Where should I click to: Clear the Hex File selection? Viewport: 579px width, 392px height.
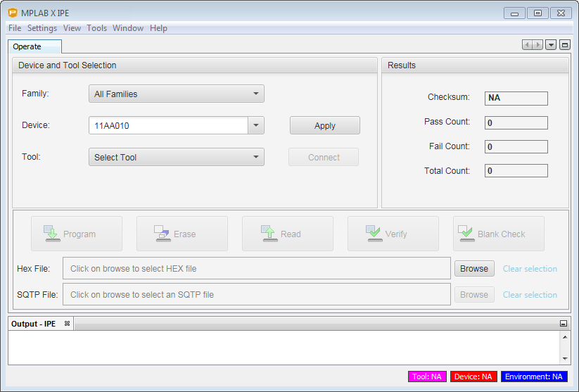coord(530,269)
